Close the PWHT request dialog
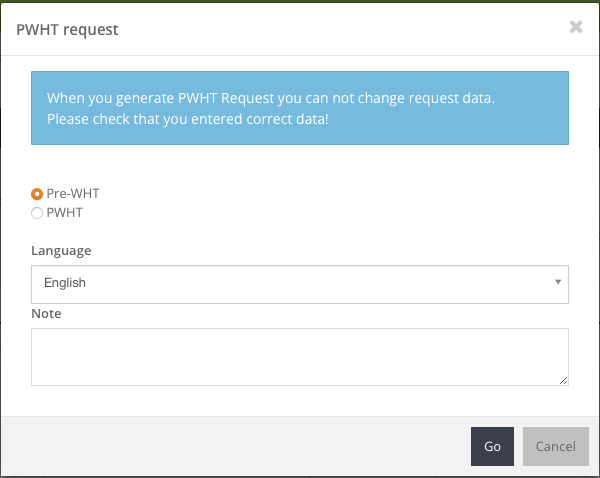600x478 pixels. pos(576,28)
